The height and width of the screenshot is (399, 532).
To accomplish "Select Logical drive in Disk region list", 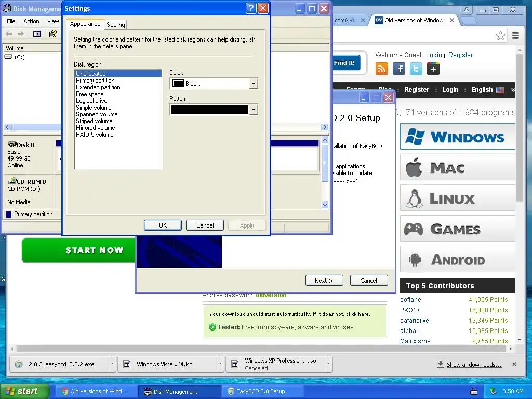I will pyautogui.click(x=118, y=101).
